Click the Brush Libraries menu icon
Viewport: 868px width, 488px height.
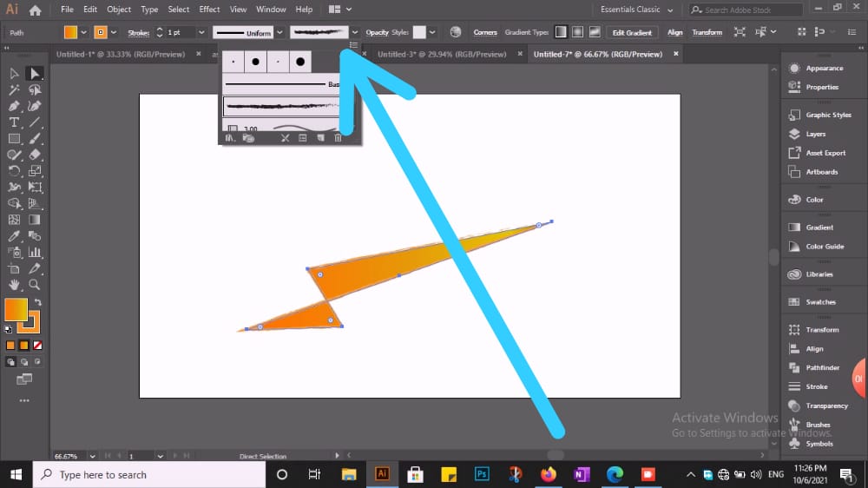tap(229, 138)
